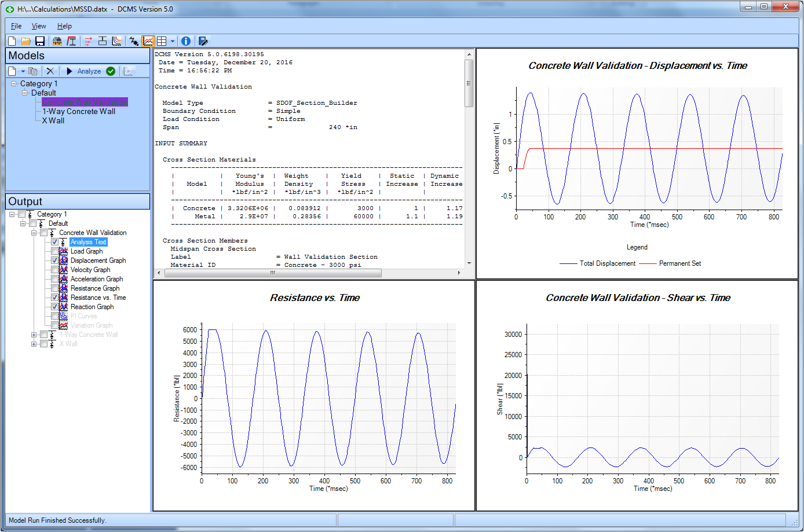The image size is (804, 532).
Task: Click the copy model icon in Models toolbar
Action: 33,71
